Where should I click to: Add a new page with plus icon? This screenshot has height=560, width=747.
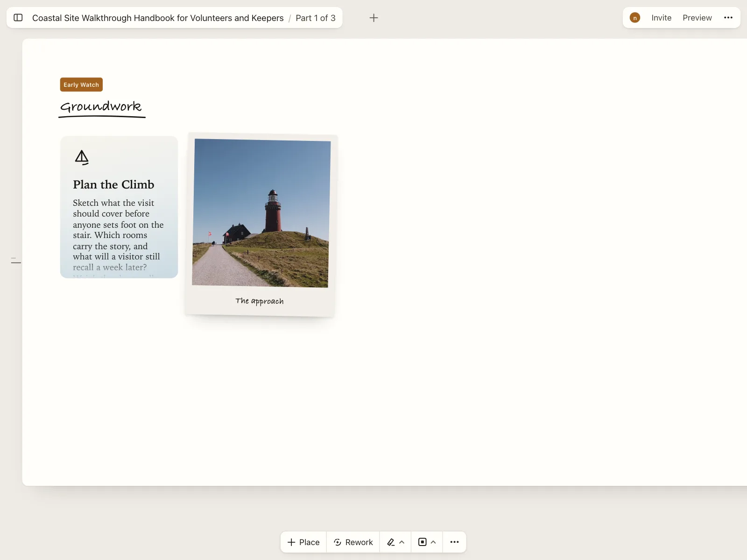tap(373, 18)
